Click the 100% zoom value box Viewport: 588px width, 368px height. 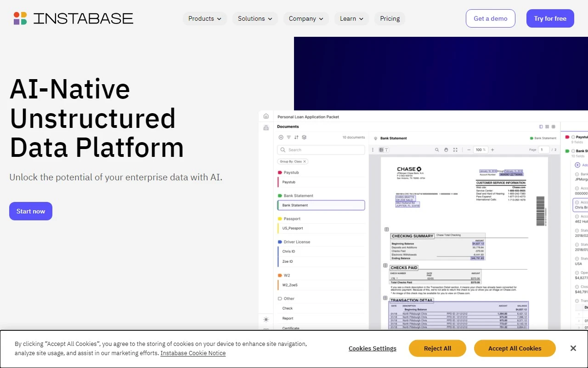tap(481, 149)
